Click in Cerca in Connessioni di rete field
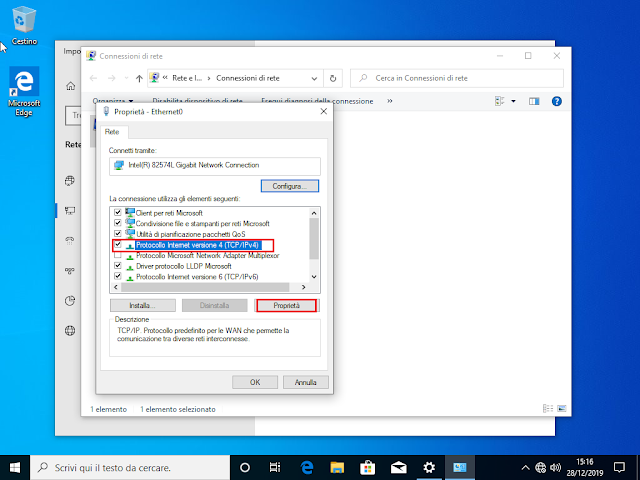 pos(457,78)
